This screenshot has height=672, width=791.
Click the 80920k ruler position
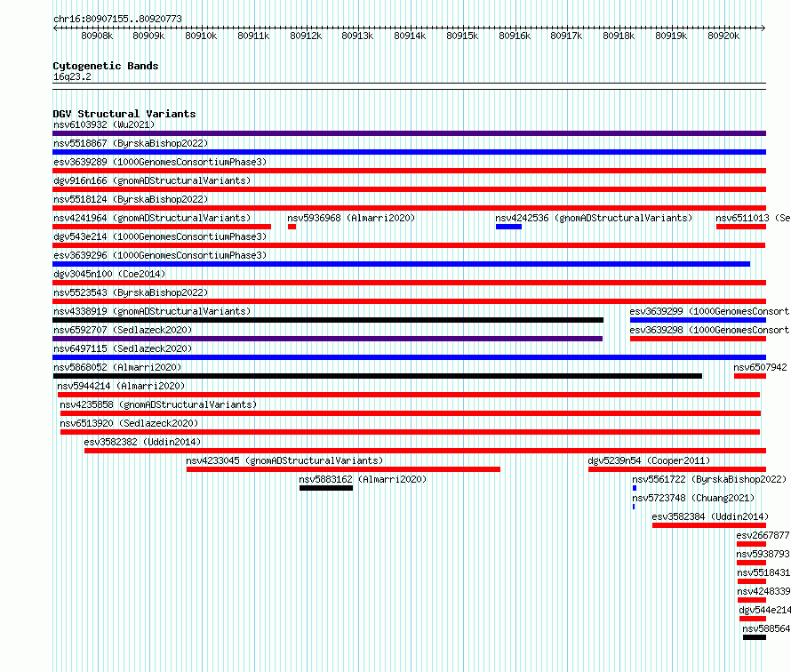[723, 36]
